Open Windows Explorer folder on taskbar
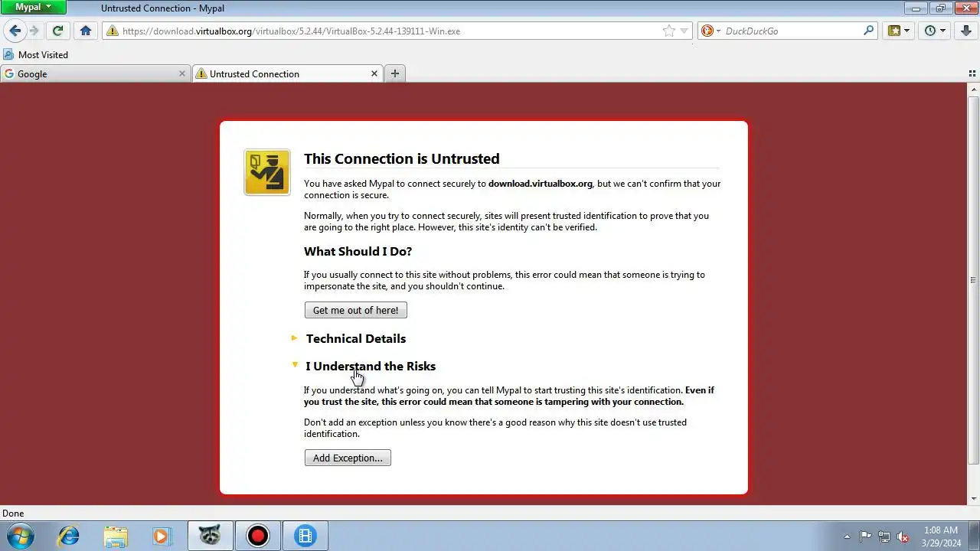This screenshot has height=551, width=980. pos(116,536)
